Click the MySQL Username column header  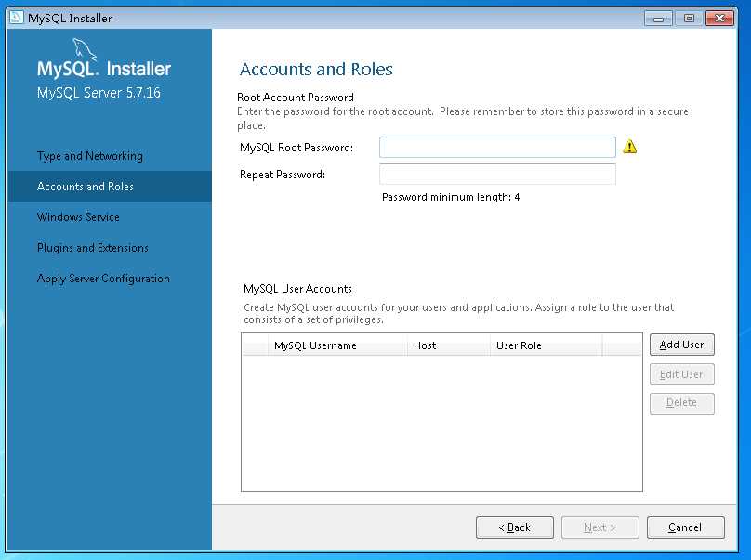tap(337, 345)
